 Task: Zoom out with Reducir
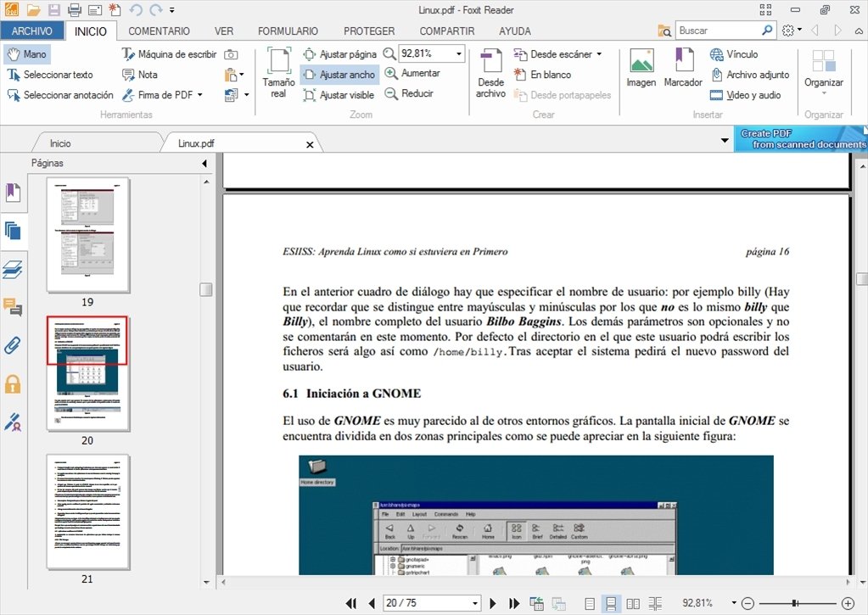pyautogui.click(x=409, y=93)
